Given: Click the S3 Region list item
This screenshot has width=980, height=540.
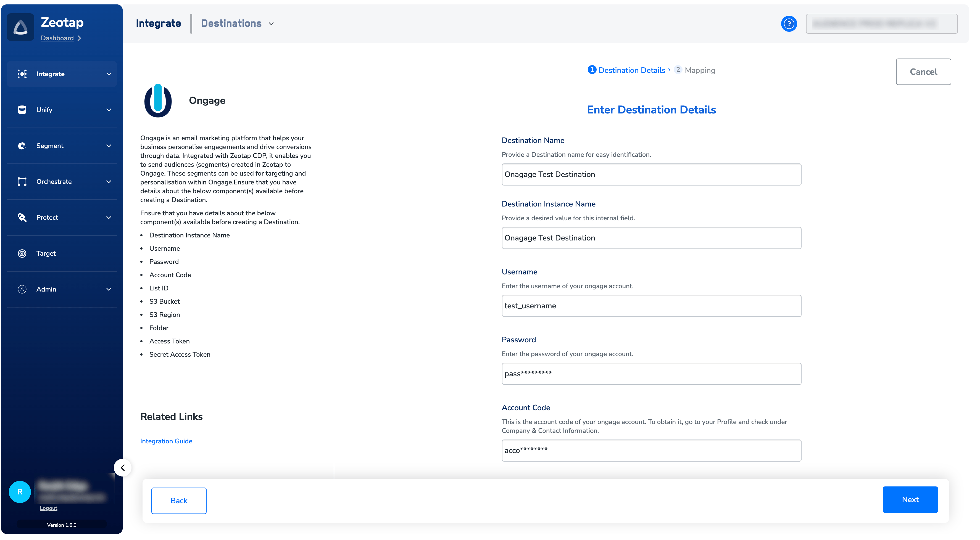Looking at the screenshot, I should 165,315.
